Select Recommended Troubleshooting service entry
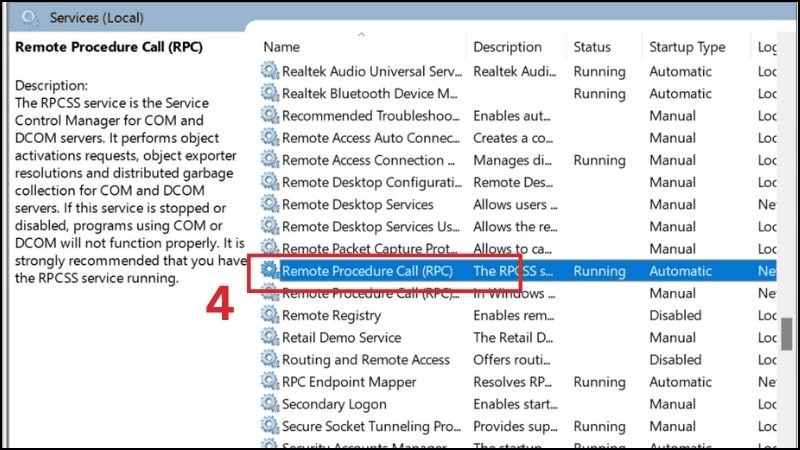 [x=369, y=116]
